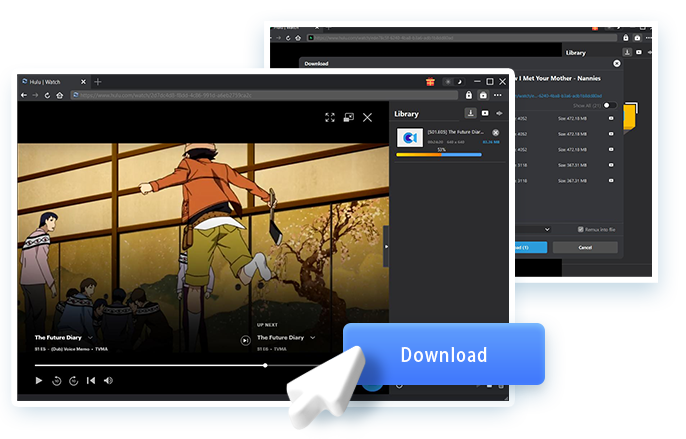686x439 pixels.
Task: Close the Hulu video player with X
Action: click(368, 117)
